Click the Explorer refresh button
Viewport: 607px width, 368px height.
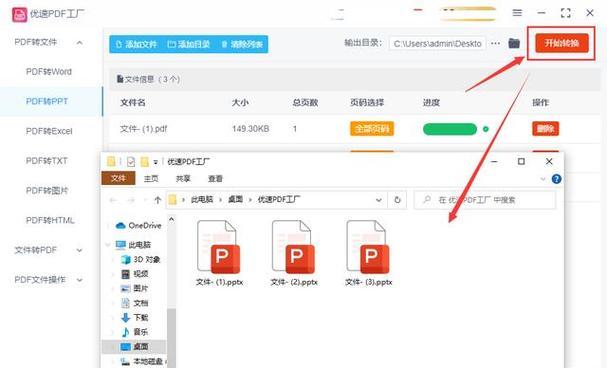[x=397, y=200]
